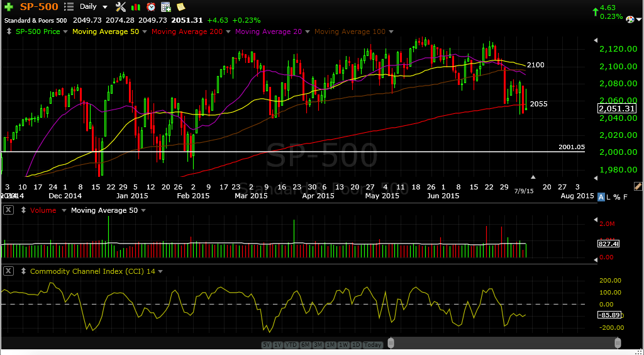The width and height of the screenshot is (644, 355).
Task: Open the chart settings wrench icon
Action: pos(121,6)
